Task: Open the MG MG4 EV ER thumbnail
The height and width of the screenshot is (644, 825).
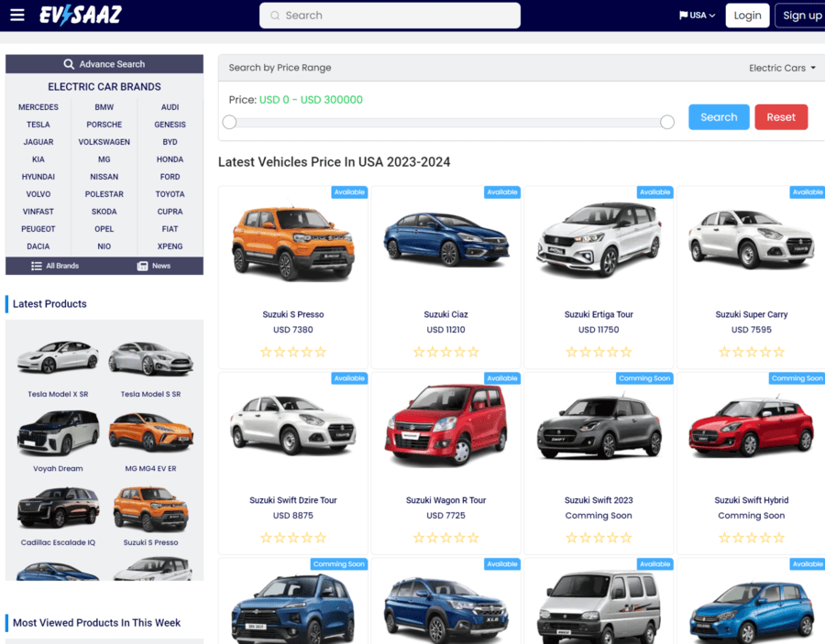Action: (151, 432)
